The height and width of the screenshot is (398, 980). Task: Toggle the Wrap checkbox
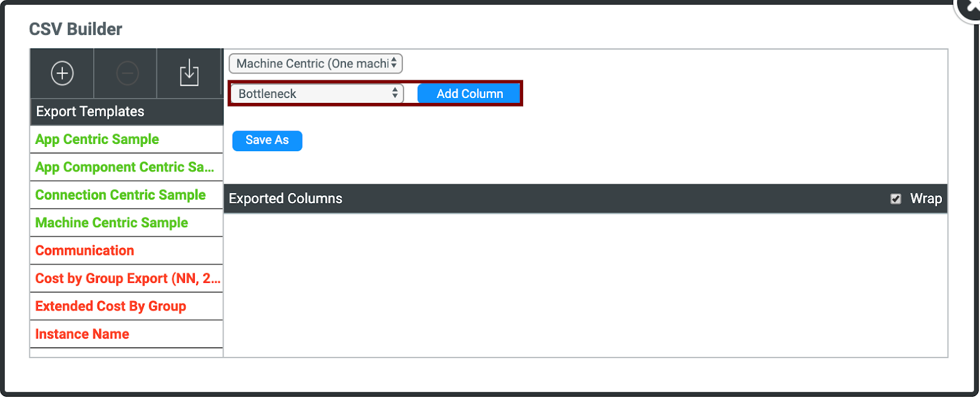point(895,199)
